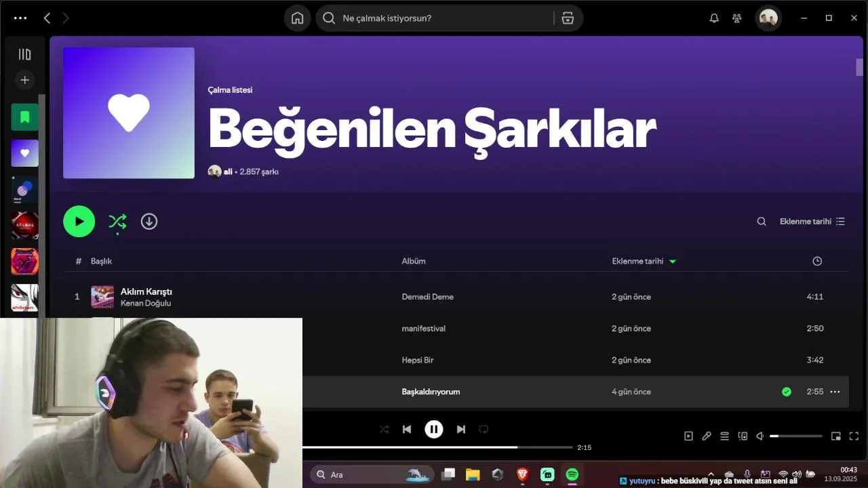Open the notifications bell
This screenshot has width=868, height=488.
click(x=714, y=18)
